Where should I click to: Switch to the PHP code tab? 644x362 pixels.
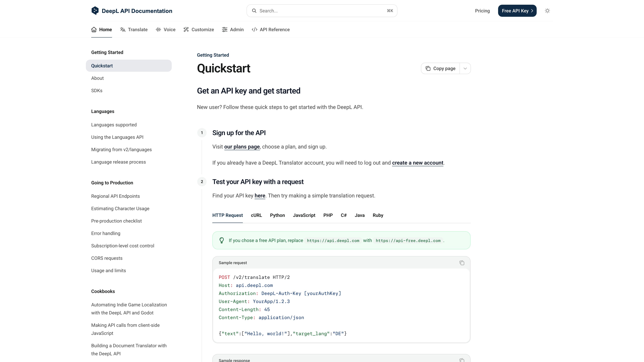pos(328,215)
